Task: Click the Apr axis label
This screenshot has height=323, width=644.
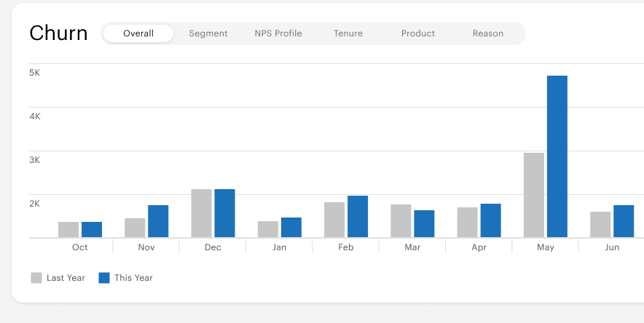Action: (x=479, y=247)
